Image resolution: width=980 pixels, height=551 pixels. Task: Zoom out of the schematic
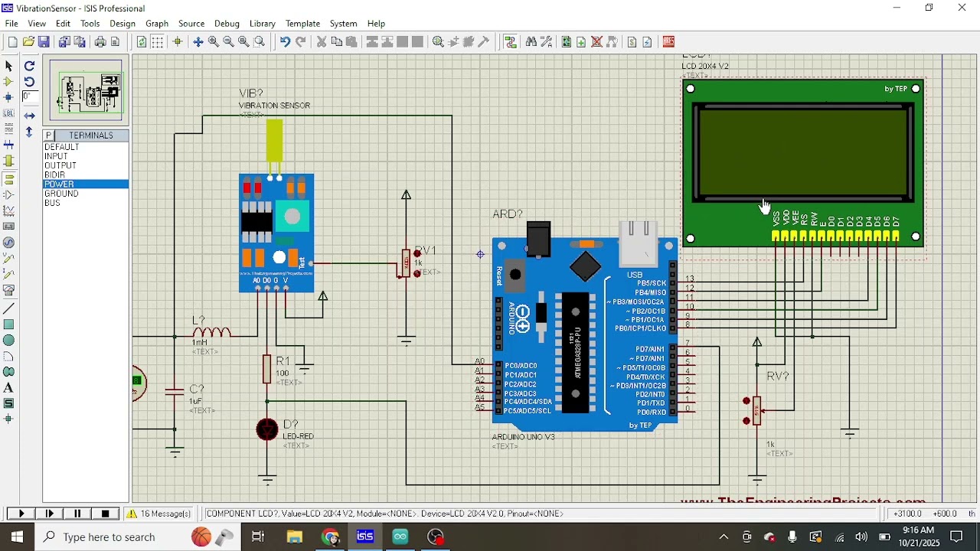(228, 42)
